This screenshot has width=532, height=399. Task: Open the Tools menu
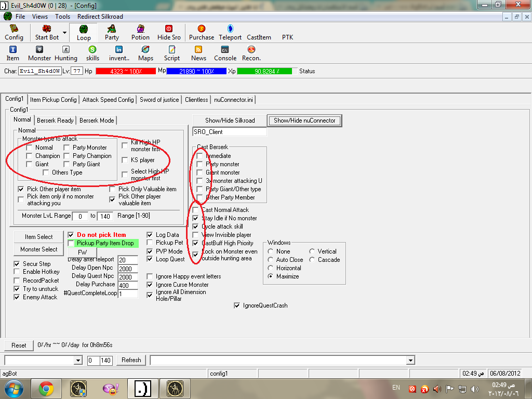coord(62,16)
